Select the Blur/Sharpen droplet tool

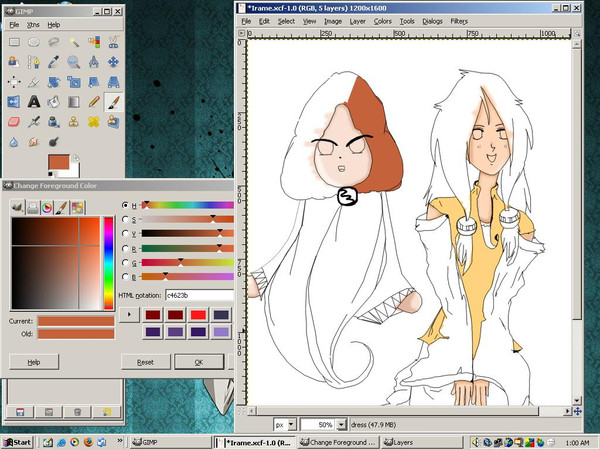(14, 142)
